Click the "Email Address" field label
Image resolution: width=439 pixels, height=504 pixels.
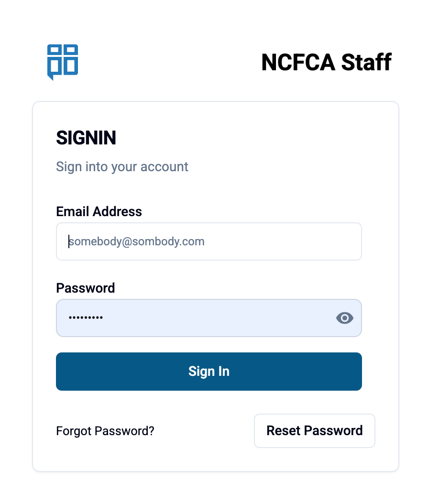[99, 211]
